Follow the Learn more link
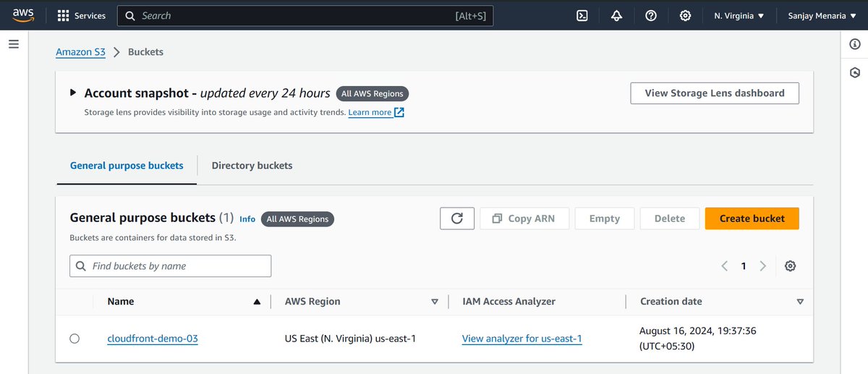Viewport: 868px width, 374px height. [376, 112]
